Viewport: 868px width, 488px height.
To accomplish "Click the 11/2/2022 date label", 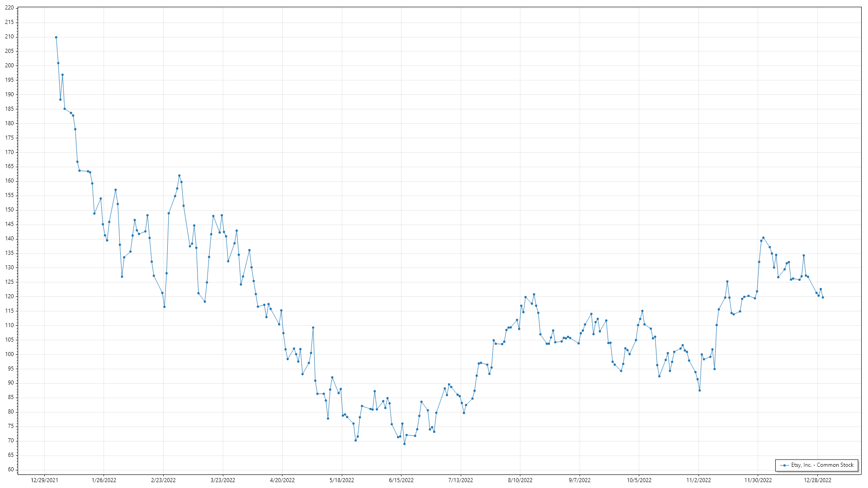I will coord(698,480).
